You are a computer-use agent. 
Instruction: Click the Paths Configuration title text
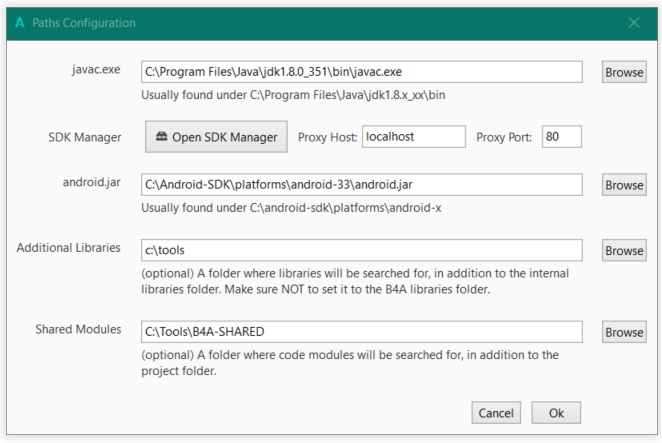[x=84, y=22]
